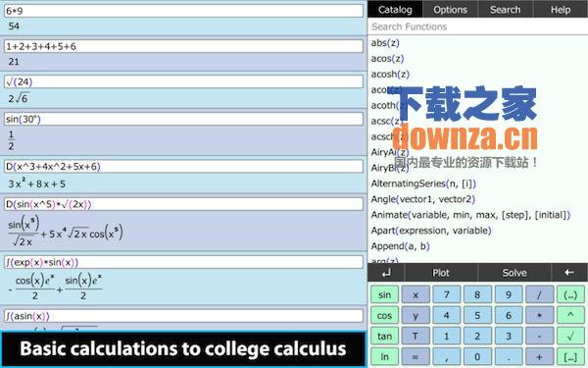Pick AlternatingSeries(n, [i]) function
This screenshot has width=588, height=368.
click(423, 184)
